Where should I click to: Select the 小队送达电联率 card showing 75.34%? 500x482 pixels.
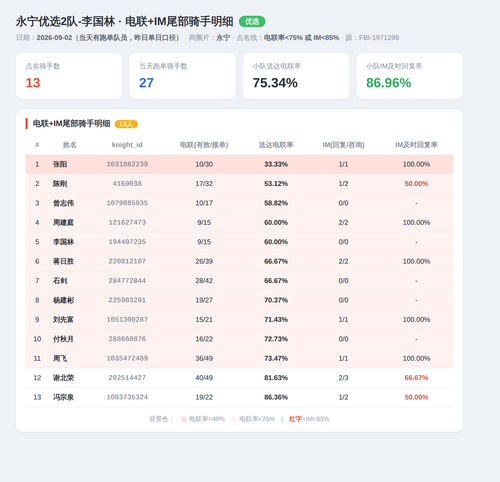pos(296,76)
